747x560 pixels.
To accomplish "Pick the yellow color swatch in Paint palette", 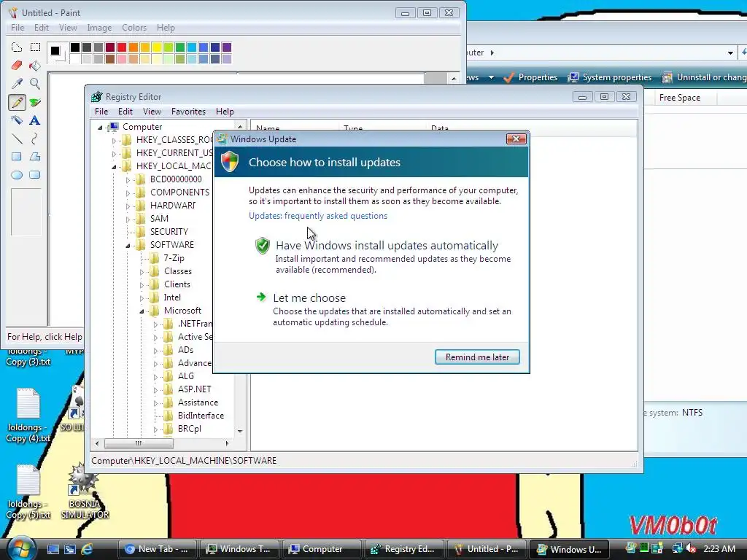I will [x=157, y=47].
